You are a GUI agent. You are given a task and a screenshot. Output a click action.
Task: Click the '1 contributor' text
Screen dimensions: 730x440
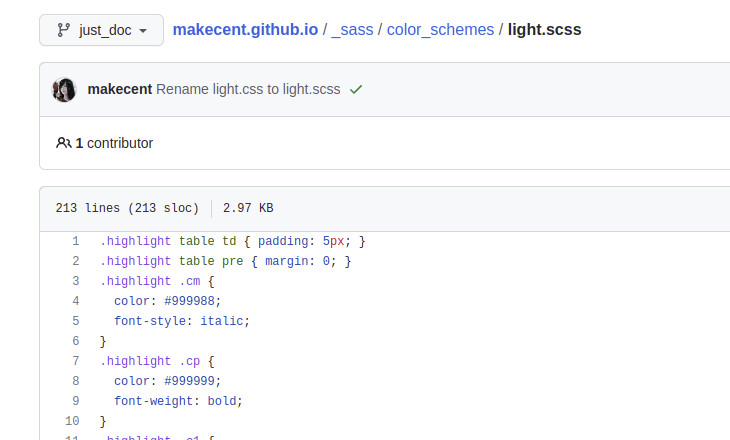[x=114, y=143]
